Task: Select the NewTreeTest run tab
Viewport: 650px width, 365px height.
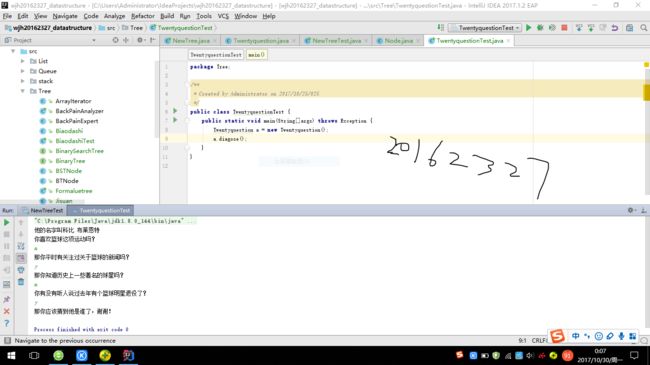Action: tap(43, 211)
